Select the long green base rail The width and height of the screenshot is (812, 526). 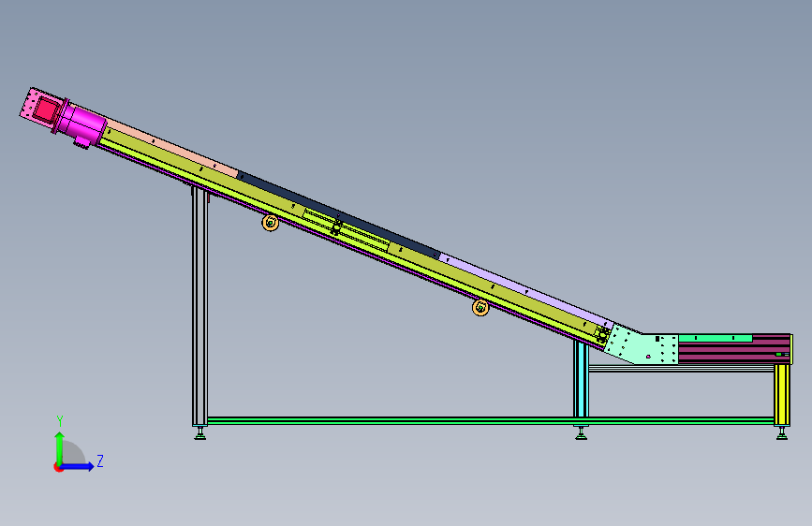491,421
